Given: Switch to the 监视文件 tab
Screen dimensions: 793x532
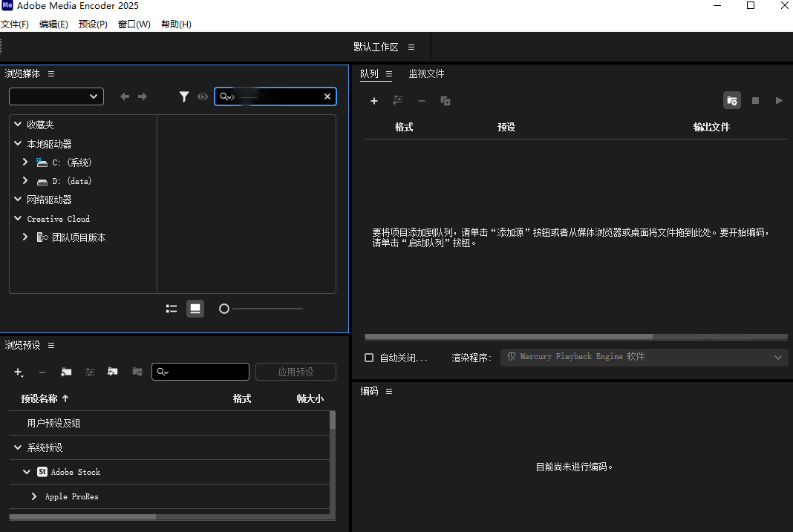Looking at the screenshot, I should (426, 73).
